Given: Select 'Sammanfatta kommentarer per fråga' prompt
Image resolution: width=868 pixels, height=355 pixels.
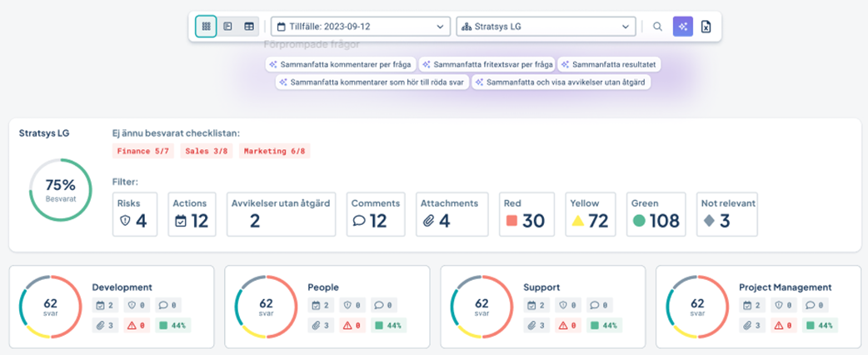Looking at the screenshot, I should coord(340,64).
